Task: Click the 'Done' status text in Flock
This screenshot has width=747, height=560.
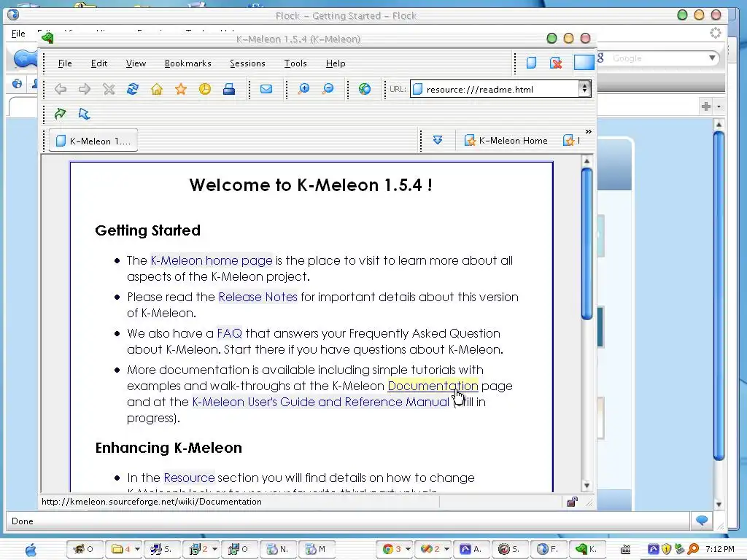Action: [23, 521]
